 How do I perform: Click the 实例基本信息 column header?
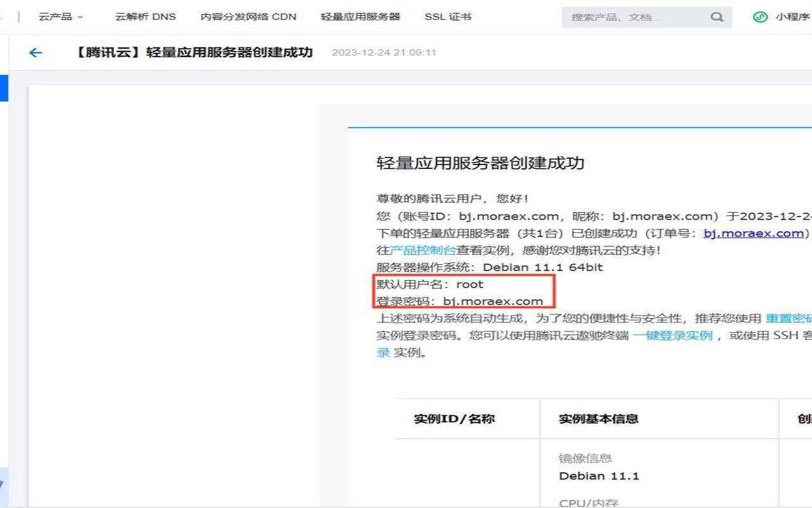click(598, 419)
